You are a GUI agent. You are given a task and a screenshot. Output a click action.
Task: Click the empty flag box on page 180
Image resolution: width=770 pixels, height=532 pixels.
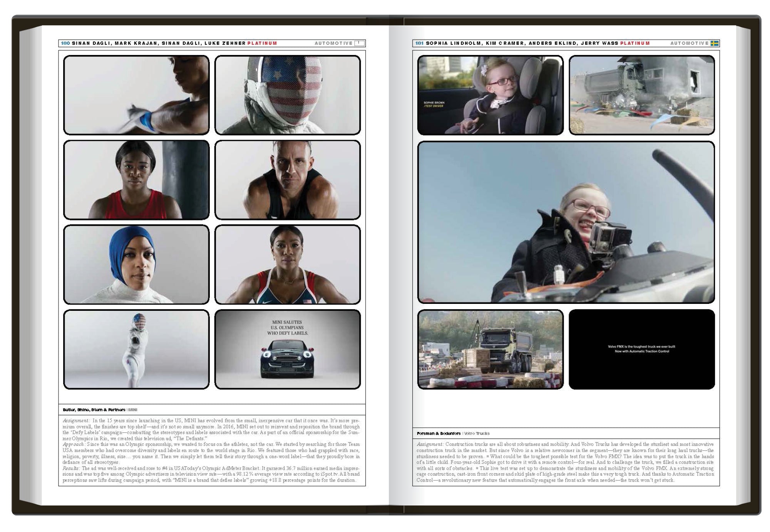coord(359,43)
